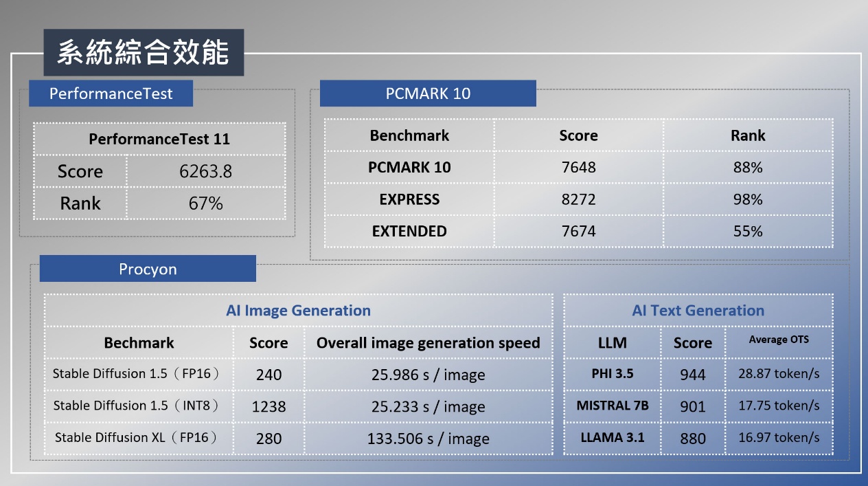The width and height of the screenshot is (868, 486).
Task: Select the PerformanceTest 11 table title
Action: [x=159, y=139]
